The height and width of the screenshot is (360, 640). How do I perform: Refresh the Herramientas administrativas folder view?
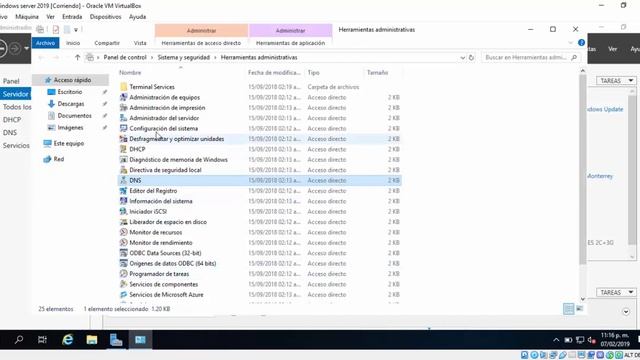point(471,58)
